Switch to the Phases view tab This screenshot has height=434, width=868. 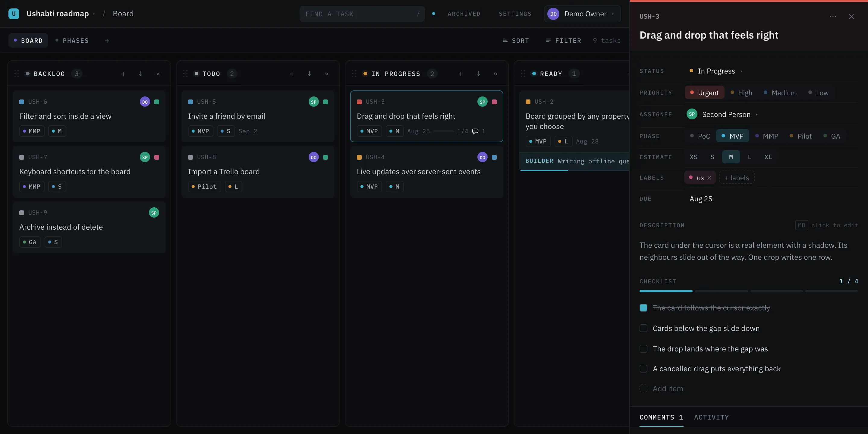point(72,41)
